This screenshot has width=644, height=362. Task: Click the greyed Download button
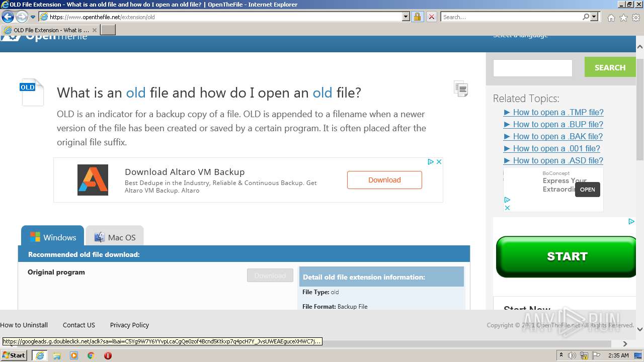(x=270, y=276)
